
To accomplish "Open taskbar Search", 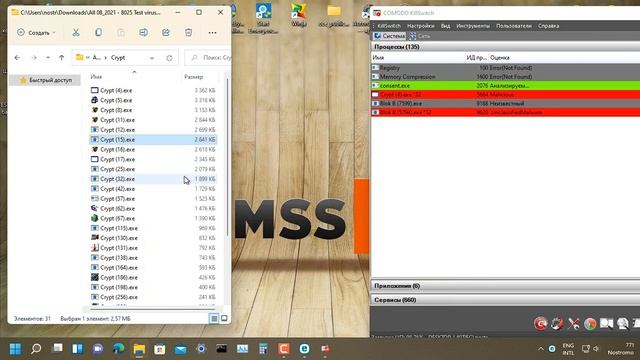I will [x=36, y=349].
